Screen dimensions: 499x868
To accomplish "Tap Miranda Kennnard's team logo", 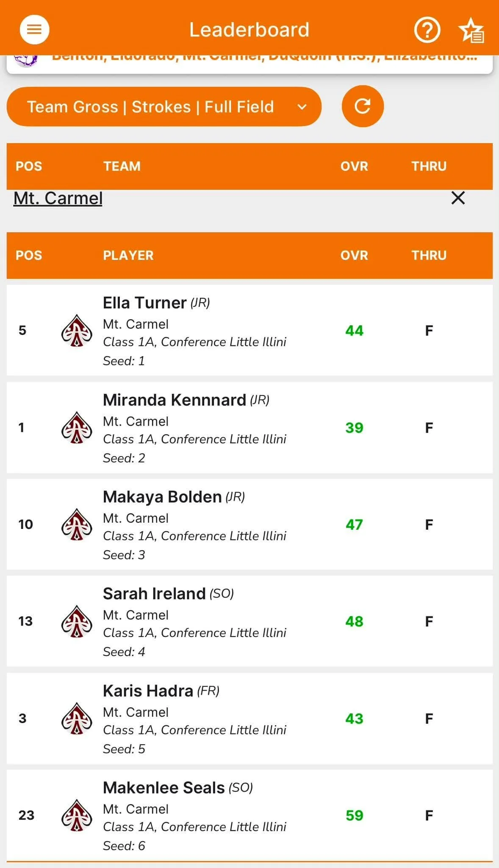I will (77, 428).
